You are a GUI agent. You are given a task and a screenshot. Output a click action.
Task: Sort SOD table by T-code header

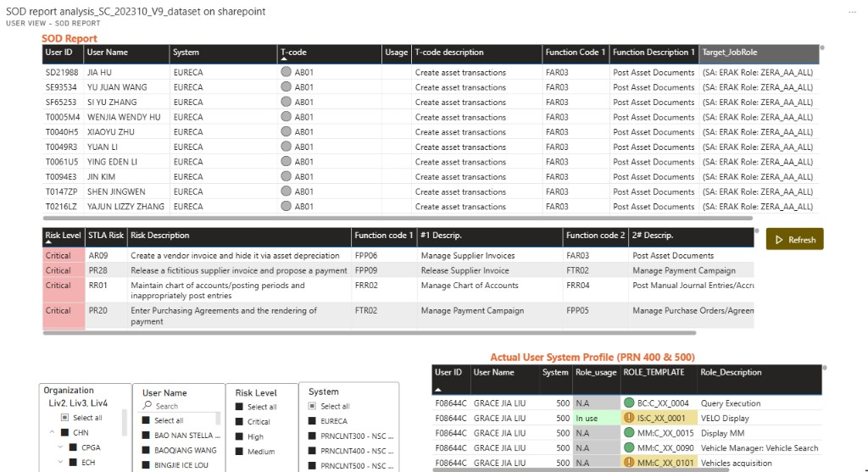[329, 53]
